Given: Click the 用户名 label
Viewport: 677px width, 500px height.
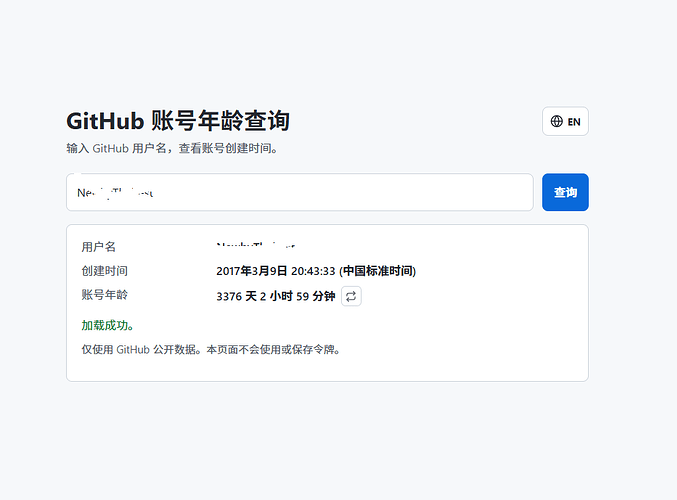Looking at the screenshot, I should (98, 247).
